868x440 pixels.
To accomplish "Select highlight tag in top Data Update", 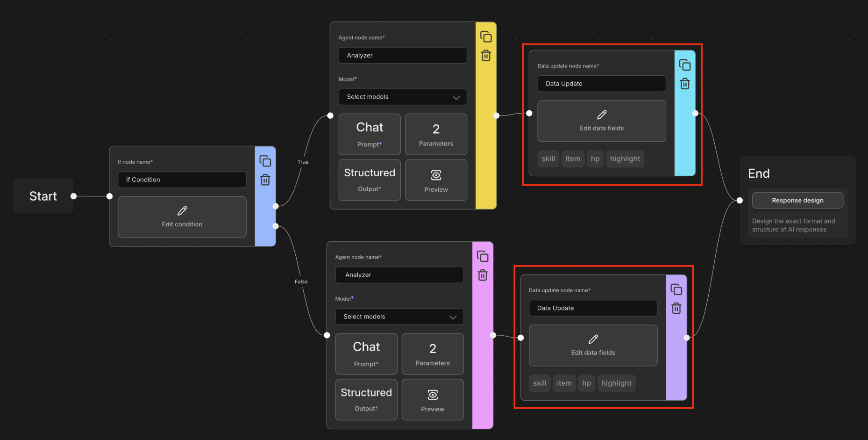I will (x=625, y=159).
